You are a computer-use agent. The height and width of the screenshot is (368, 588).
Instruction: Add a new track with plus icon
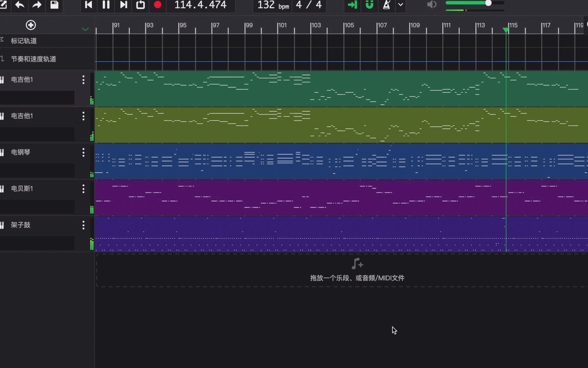(31, 25)
